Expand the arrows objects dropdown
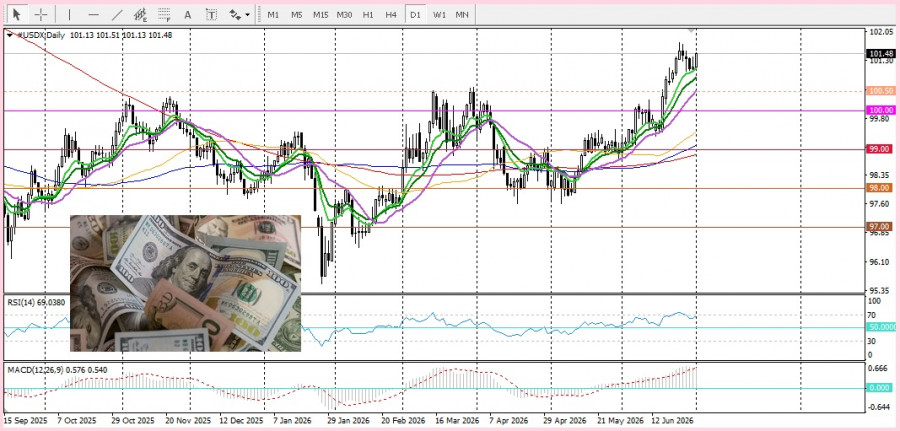Viewport: 900px width, 431px height. [x=240, y=15]
